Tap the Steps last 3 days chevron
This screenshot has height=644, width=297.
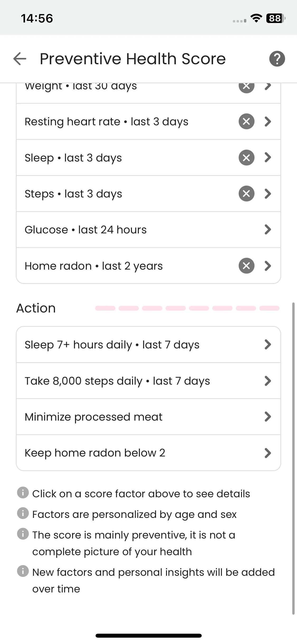click(x=268, y=194)
